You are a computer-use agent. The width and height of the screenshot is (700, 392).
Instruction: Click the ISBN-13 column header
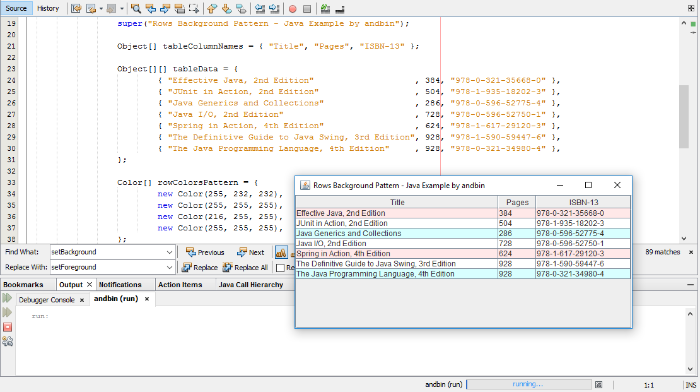coord(583,202)
